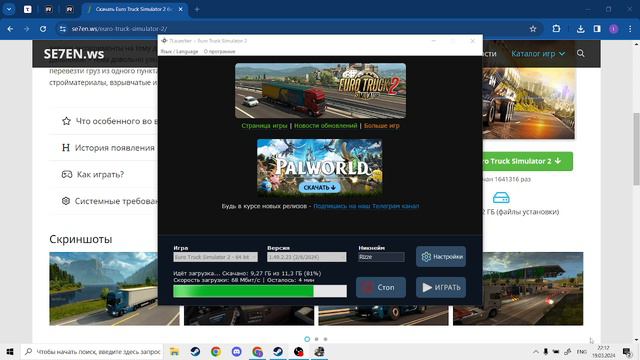
Task: Open the Страница игры link
Action: 264,126
